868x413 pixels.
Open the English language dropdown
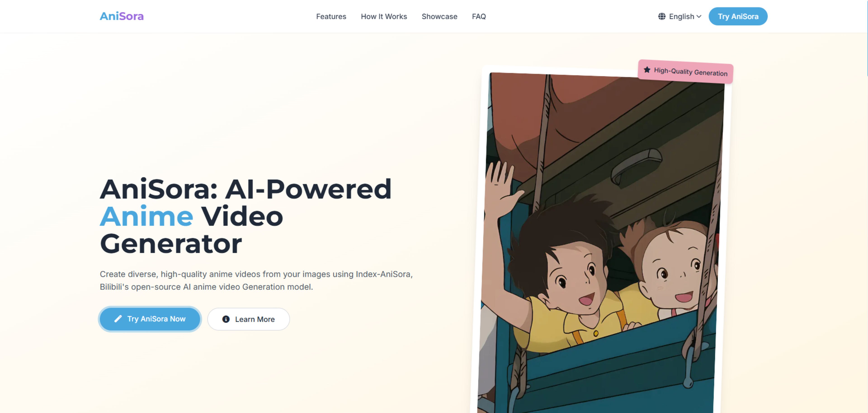coord(681,16)
